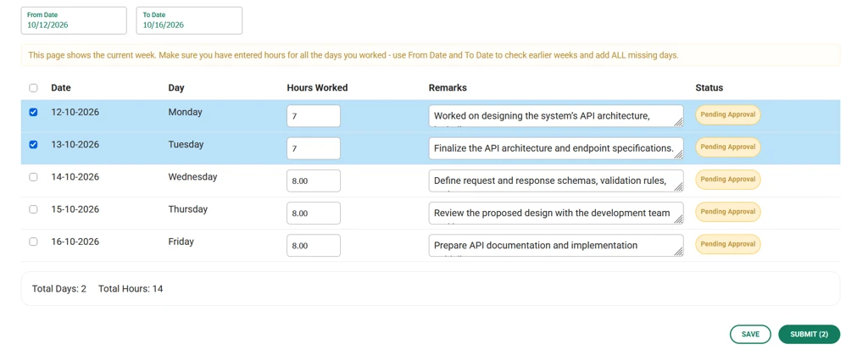Click the SUBMIT (2) button

(809, 335)
